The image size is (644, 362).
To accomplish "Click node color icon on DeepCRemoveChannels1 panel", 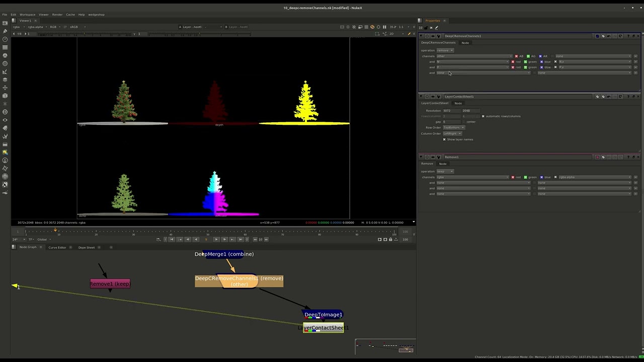I will click(x=597, y=36).
